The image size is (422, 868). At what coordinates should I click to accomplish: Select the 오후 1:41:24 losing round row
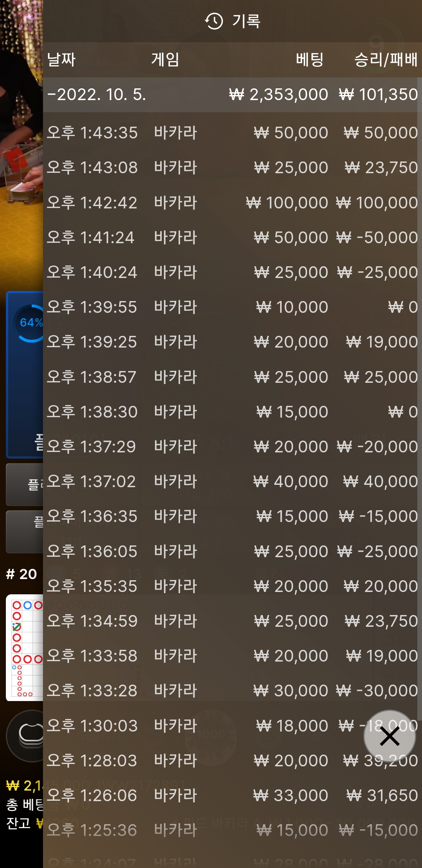(x=232, y=237)
